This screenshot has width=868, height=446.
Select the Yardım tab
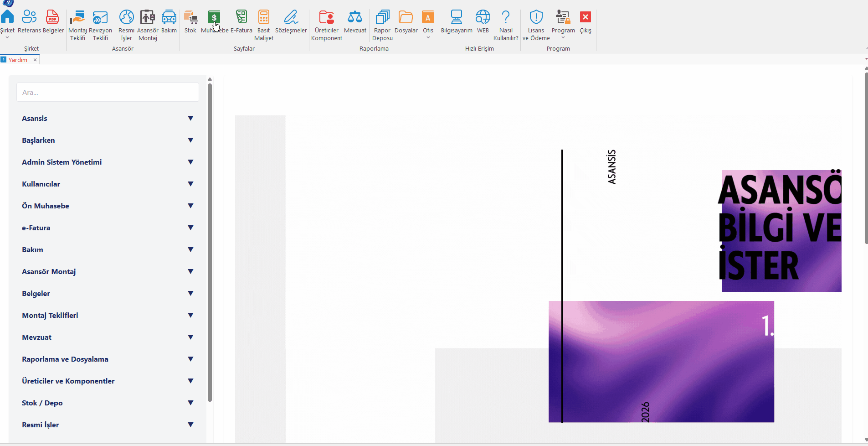(18, 60)
